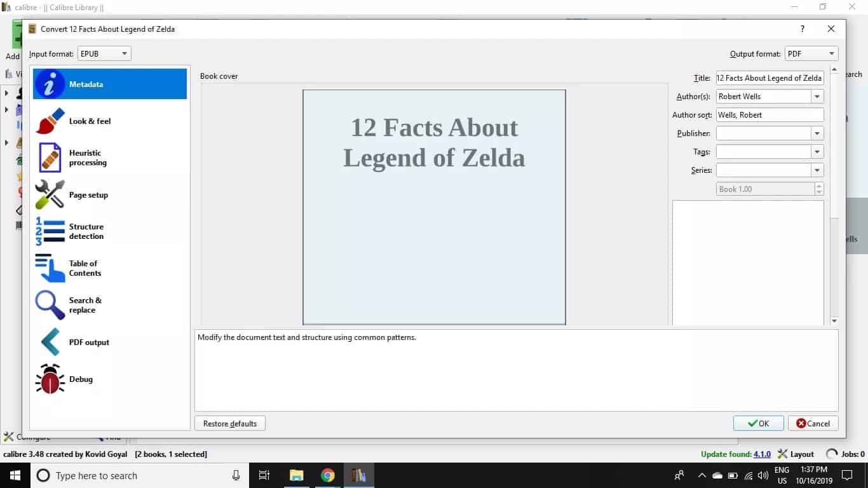Open the People icon on the taskbar
868x488 pixels.
[x=680, y=475]
